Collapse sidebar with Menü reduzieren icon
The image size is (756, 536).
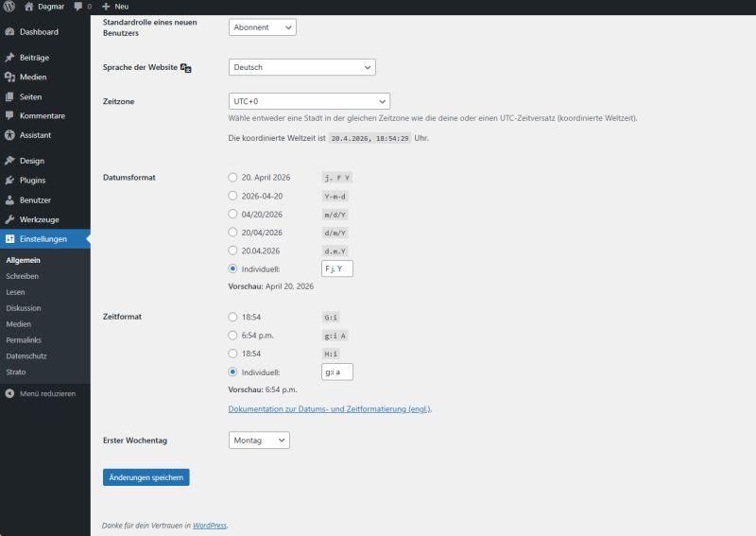pos(9,393)
